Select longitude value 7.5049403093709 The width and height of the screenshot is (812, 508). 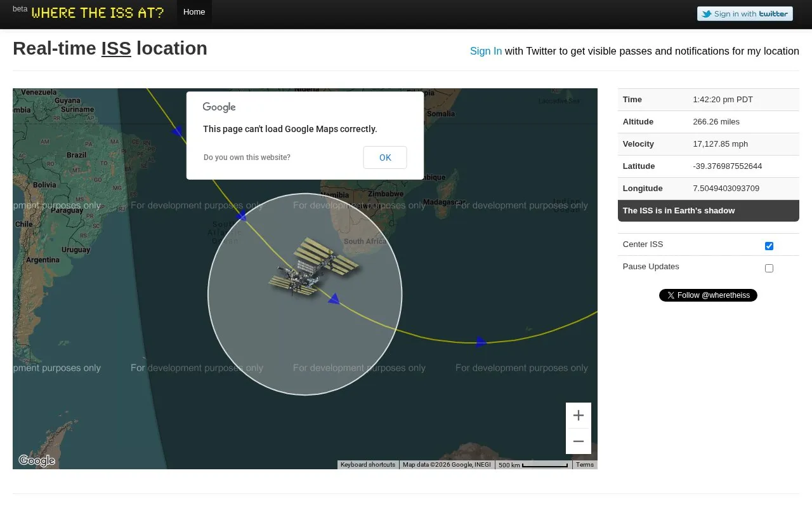pyautogui.click(x=726, y=189)
